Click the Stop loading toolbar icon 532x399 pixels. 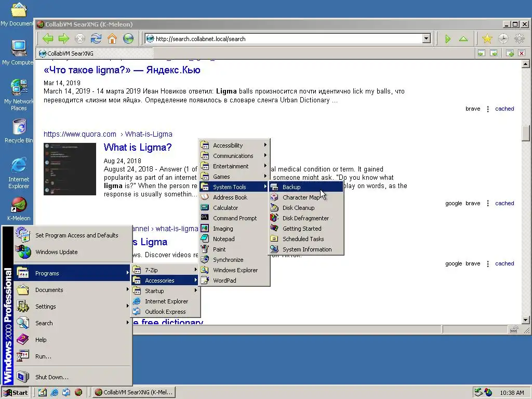coord(79,38)
